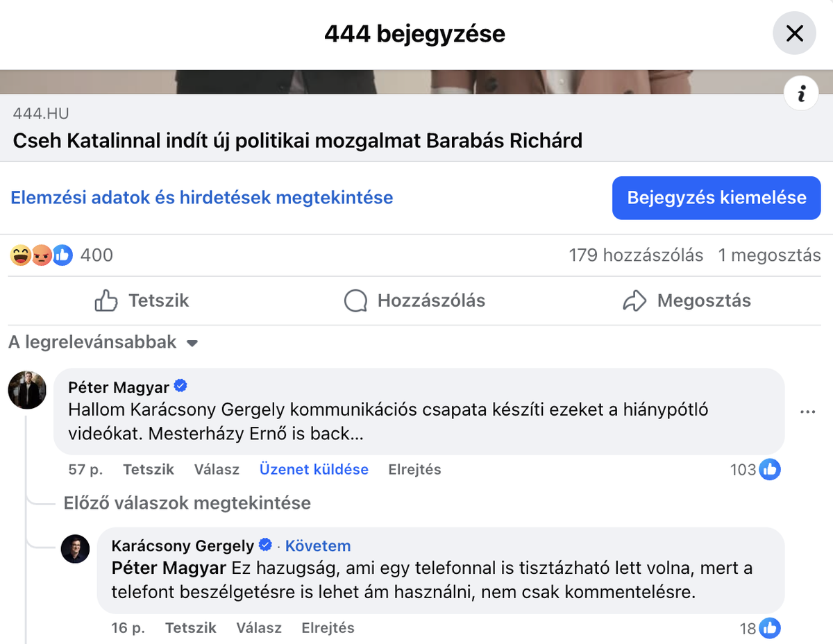
Task: Open the three-dot menu on Péter Magyar's comment
Action: point(807,412)
